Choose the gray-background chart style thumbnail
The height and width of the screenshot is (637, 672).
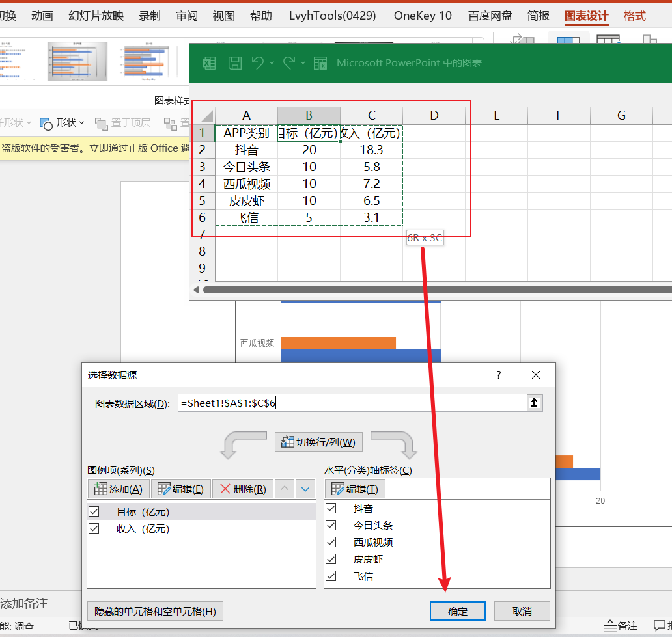pos(77,61)
